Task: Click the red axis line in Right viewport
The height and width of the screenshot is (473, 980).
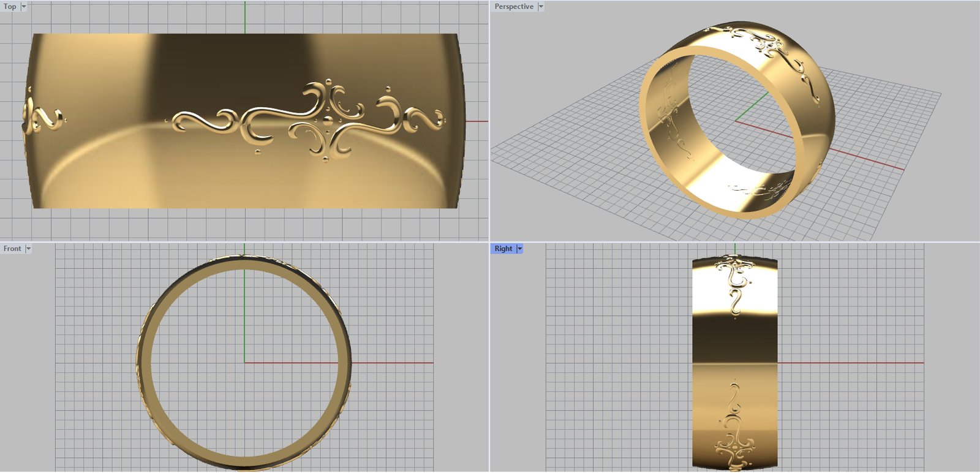Action: coord(858,363)
